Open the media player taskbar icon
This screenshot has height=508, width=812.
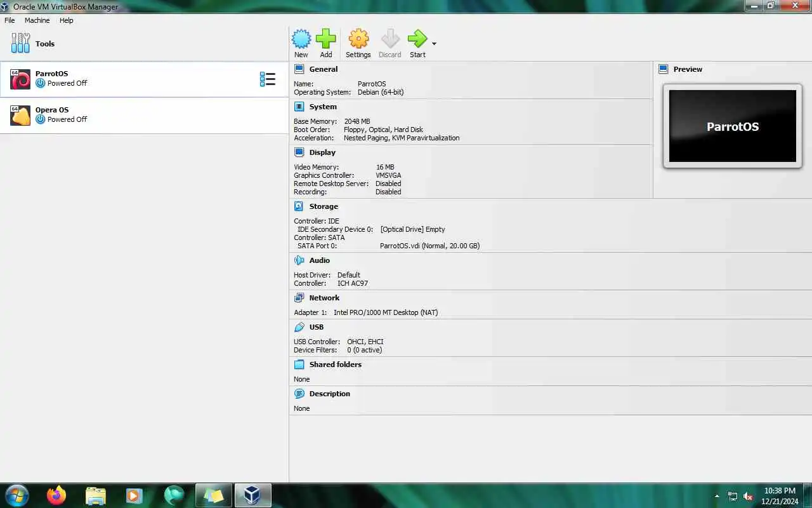[134, 495]
